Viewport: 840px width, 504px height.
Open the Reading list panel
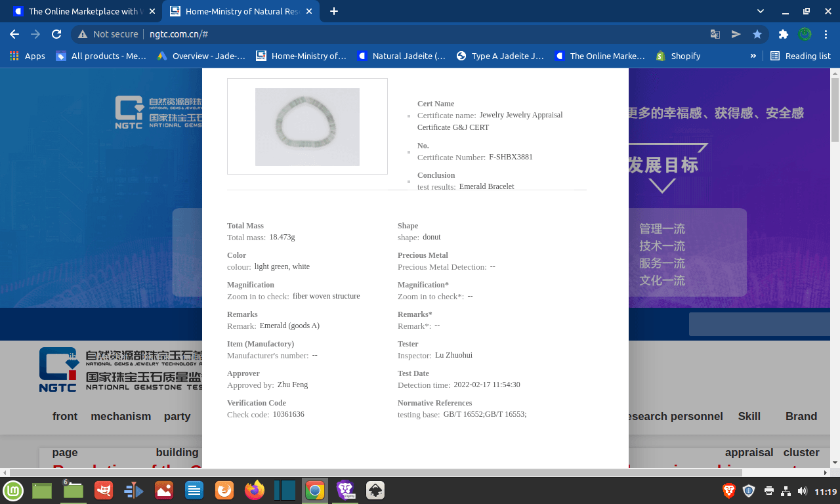pos(801,56)
